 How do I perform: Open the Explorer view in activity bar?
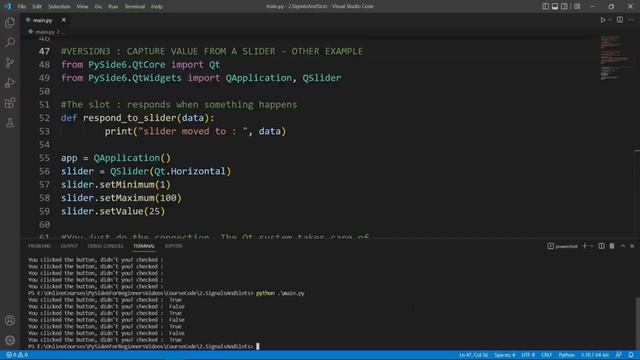click(10, 22)
